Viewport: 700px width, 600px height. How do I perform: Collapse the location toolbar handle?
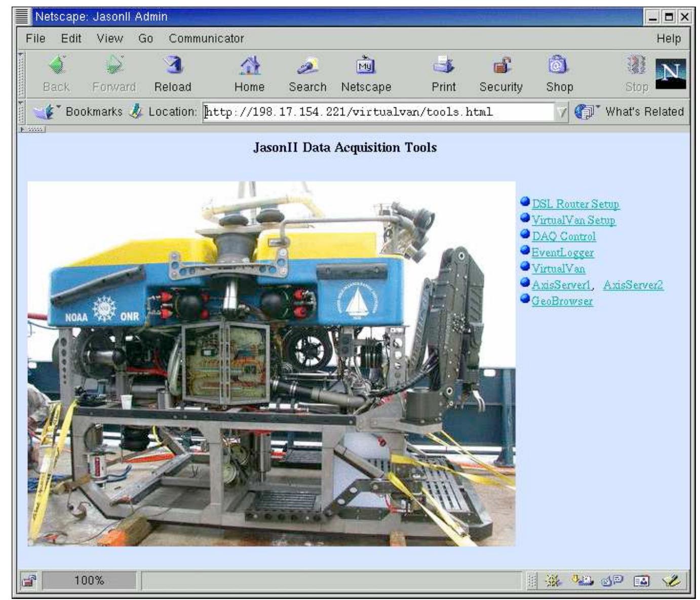pos(21,111)
